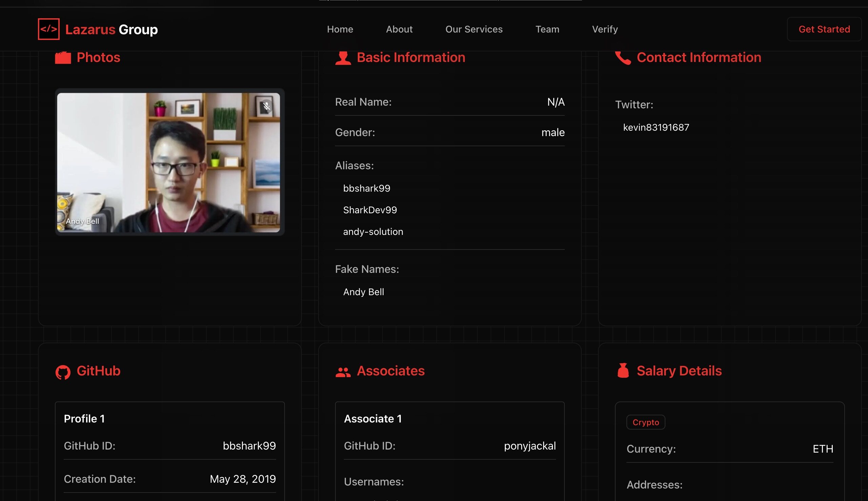The width and height of the screenshot is (868, 501).
Task: Select the bbshark99 GitHub ID value
Action: coord(249,445)
